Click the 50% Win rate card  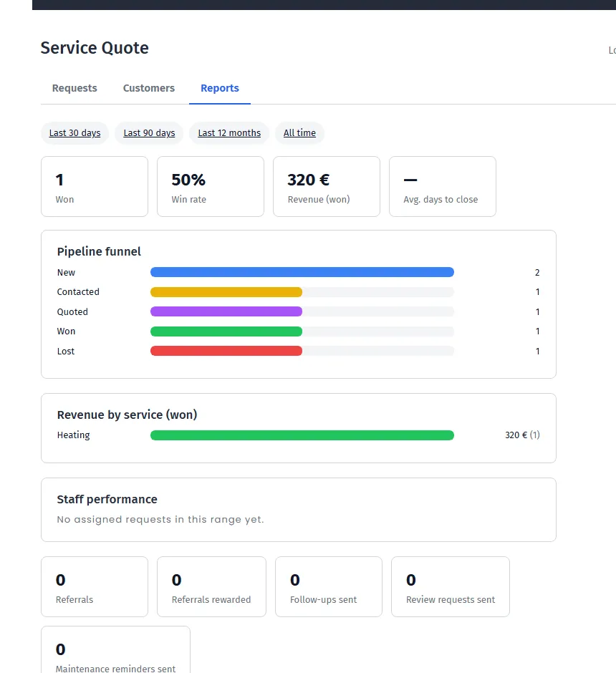211,187
